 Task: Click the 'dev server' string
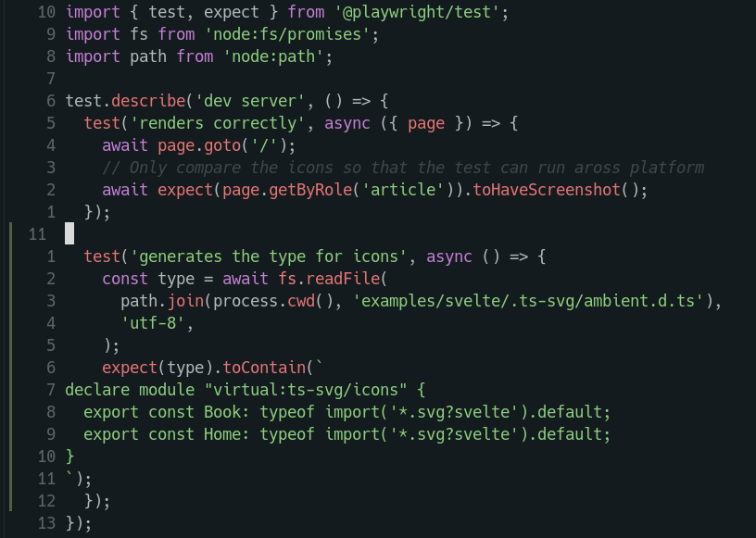(x=250, y=101)
